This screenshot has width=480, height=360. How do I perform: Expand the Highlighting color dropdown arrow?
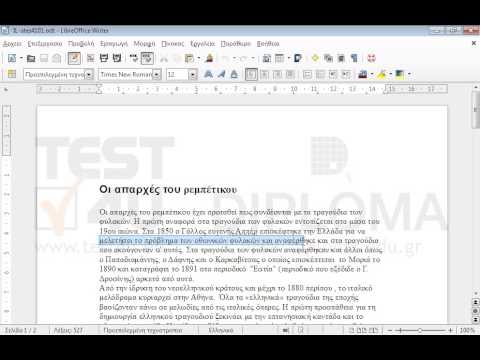pyautogui.click(x=391, y=74)
